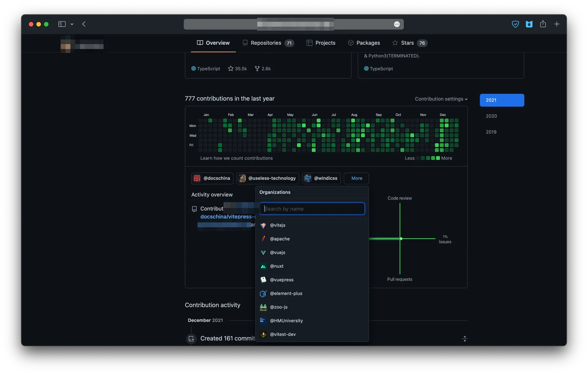588x374 pixels.
Task: Click the vuejs logo icon
Action: click(263, 253)
